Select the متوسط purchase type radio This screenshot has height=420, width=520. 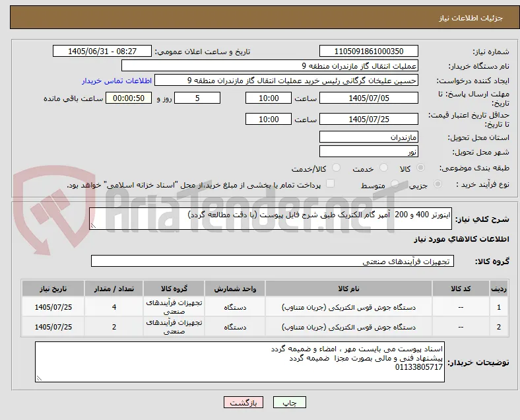395,184
